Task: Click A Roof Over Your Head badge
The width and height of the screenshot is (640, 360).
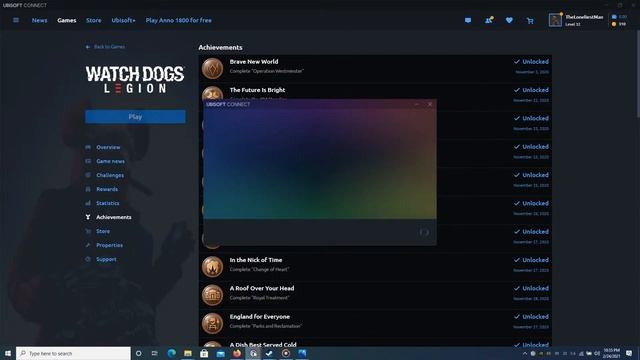Action: click(212, 295)
